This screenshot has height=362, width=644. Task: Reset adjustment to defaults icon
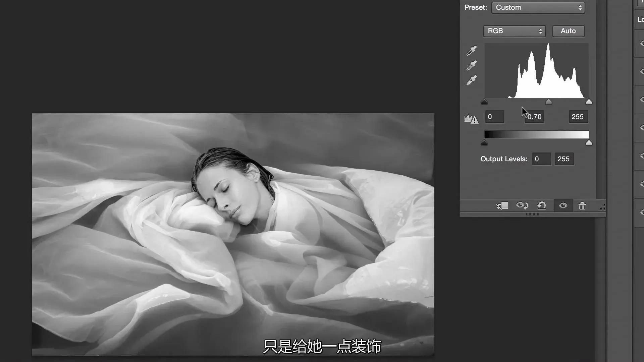[542, 206]
